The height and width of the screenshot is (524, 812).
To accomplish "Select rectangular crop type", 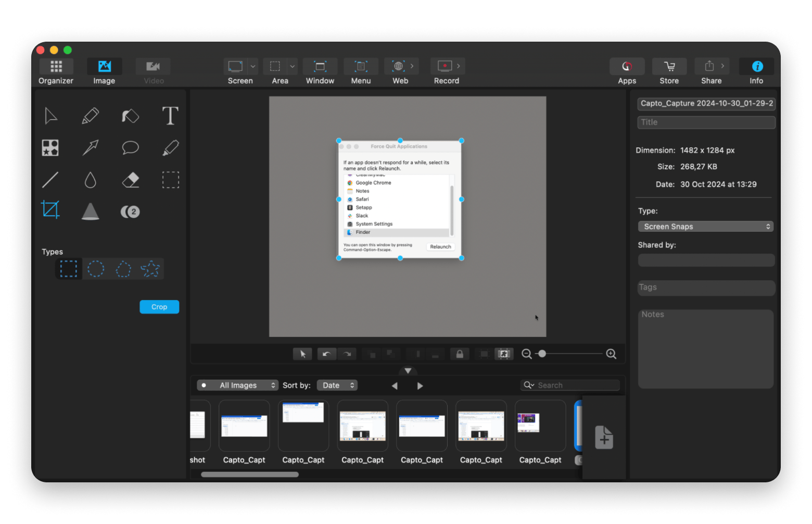I will coord(69,269).
